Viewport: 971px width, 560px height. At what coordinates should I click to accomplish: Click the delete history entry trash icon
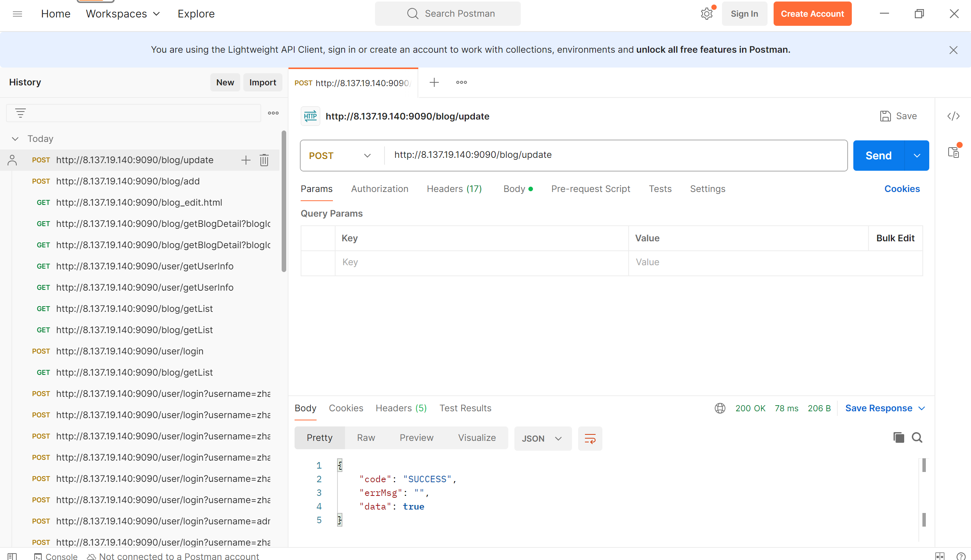click(x=264, y=160)
